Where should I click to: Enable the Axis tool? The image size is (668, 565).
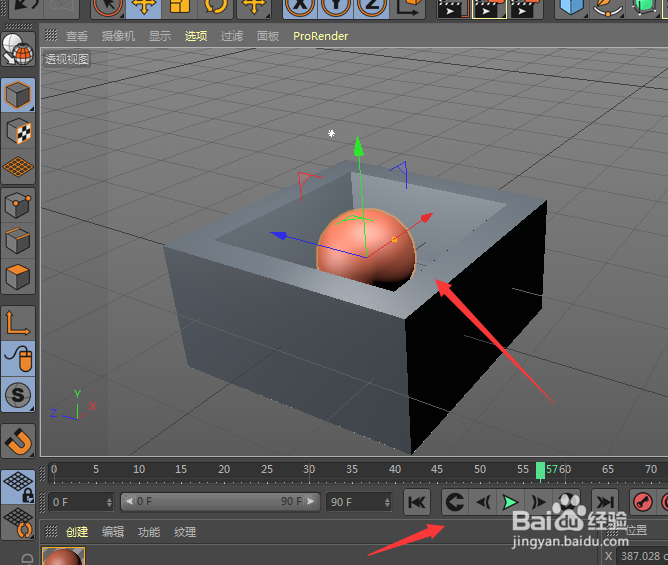coord(18,323)
